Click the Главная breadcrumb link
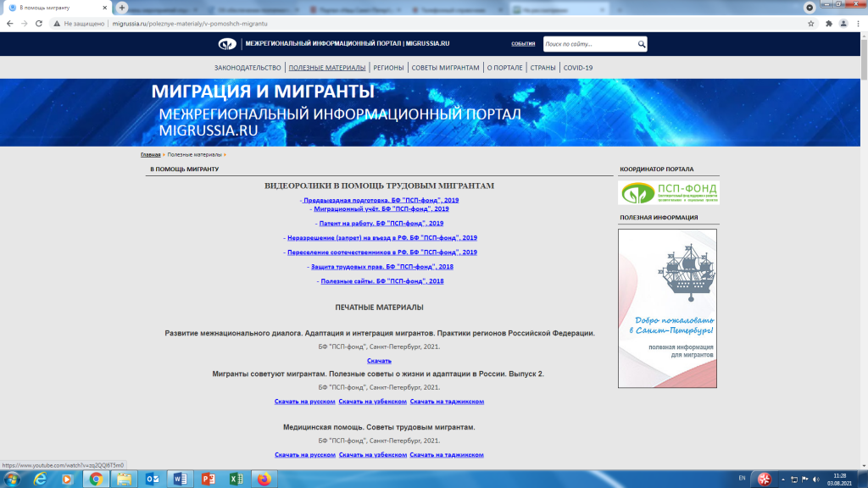 [x=151, y=155]
